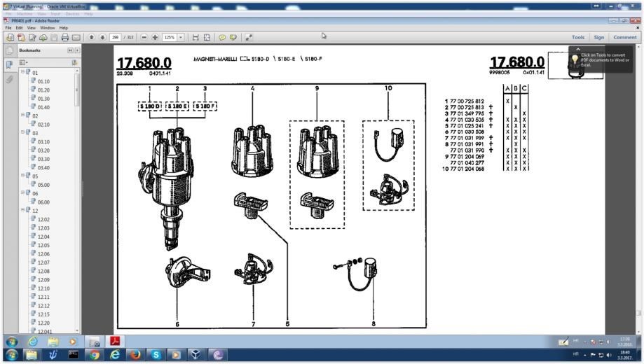This screenshot has width=644, height=364.
Task: Switch to read mode using expand icon
Action: point(249,37)
